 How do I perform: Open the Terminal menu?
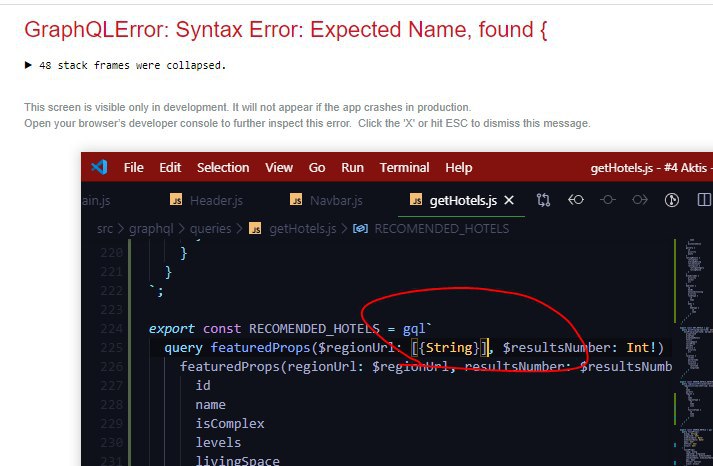pyautogui.click(x=404, y=168)
